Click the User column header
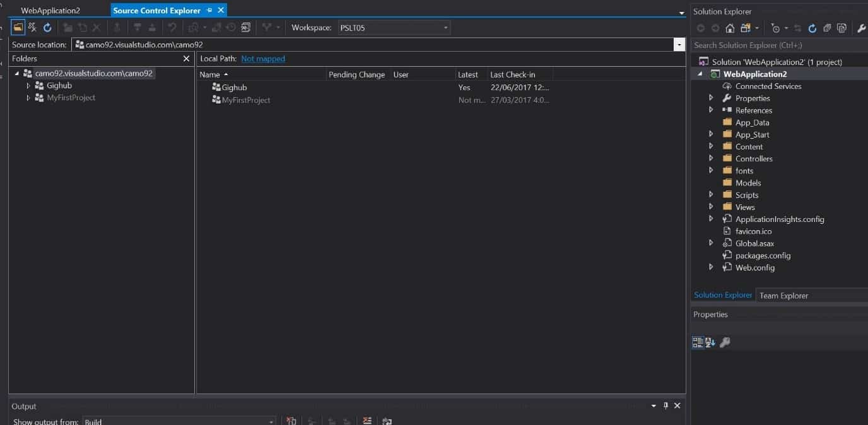The height and width of the screenshot is (425, 868). (423, 74)
